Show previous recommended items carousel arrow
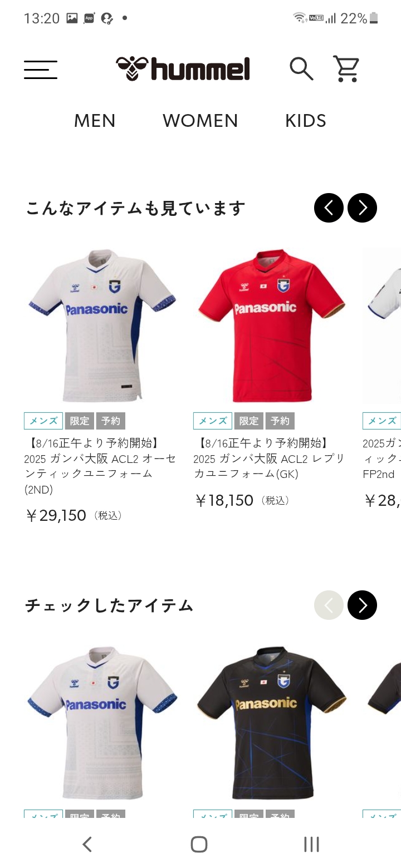 (329, 208)
